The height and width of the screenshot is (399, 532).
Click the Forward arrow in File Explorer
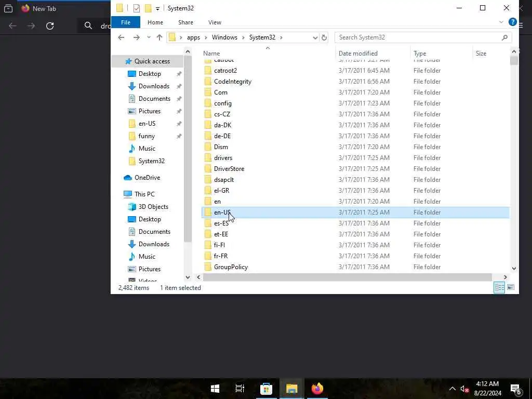137,37
